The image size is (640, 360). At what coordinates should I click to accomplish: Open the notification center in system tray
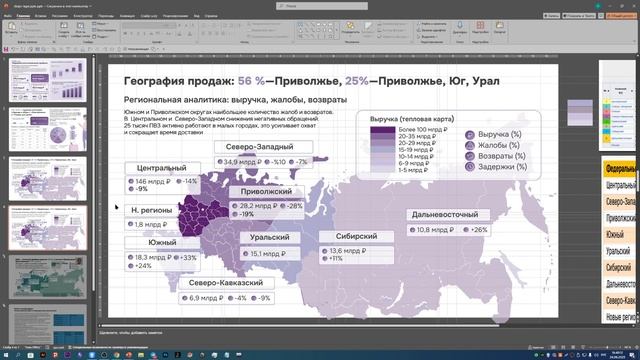click(632, 355)
